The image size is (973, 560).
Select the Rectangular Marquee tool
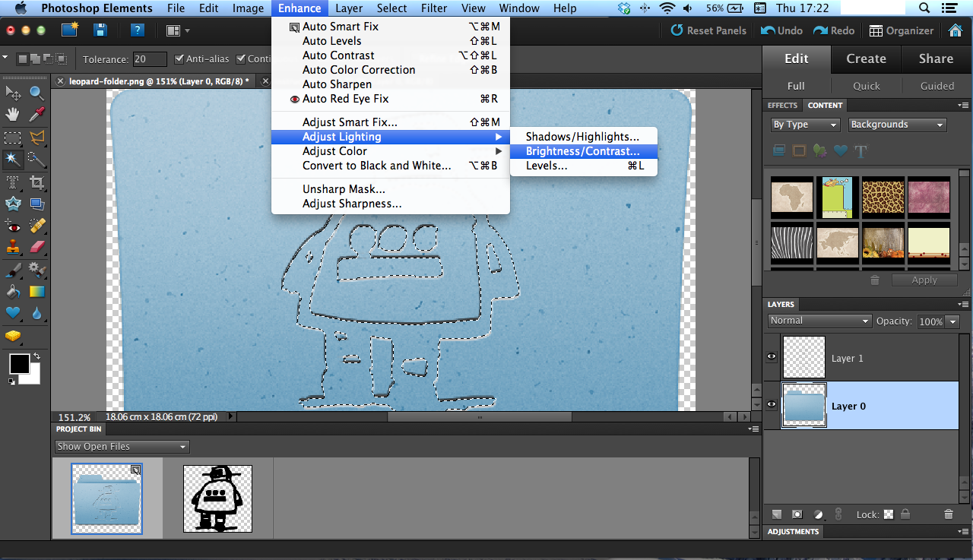13,138
